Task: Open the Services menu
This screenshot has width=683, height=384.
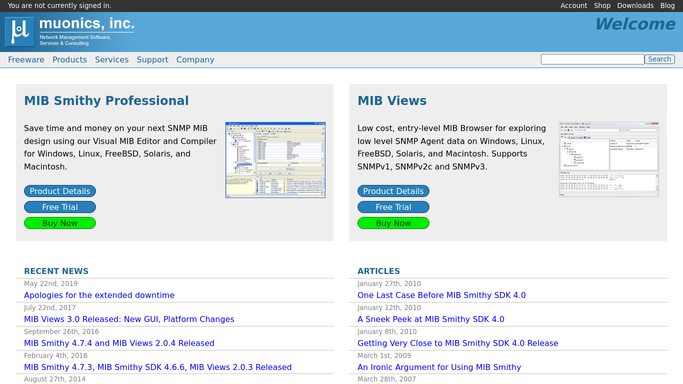Action: coord(112,60)
